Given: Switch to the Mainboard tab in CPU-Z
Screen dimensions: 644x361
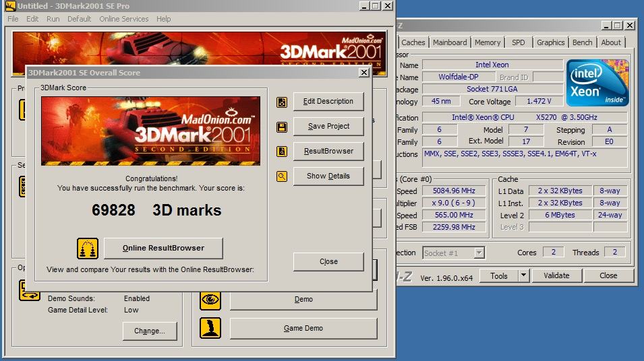Looking at the screenshot, I should pyautogui.click(x=450, y=42).
